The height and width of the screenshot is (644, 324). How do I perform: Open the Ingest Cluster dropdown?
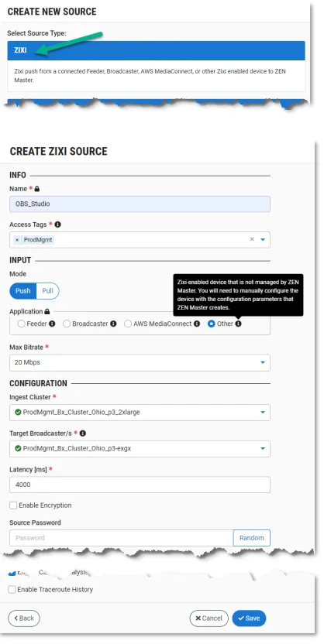tap(140, 413)
